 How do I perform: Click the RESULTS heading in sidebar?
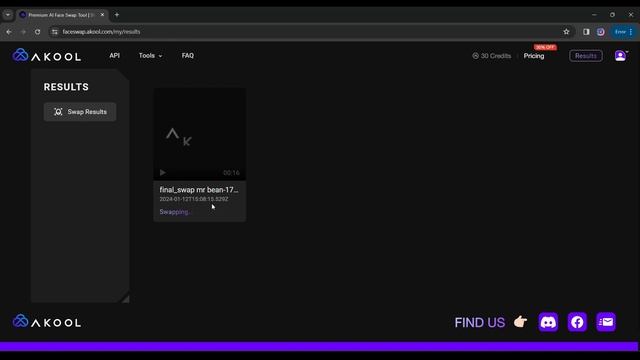[66, 87]
